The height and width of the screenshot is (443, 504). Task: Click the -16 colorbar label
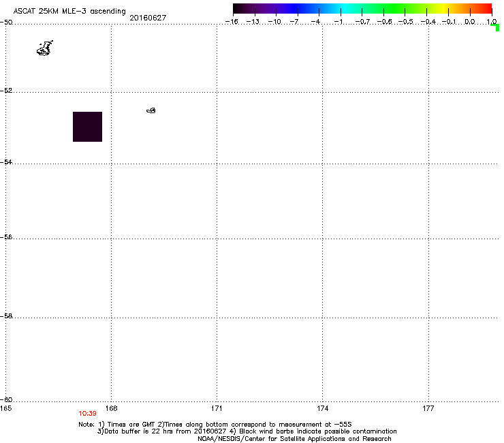pyautogui.click(x=232, y=22)
